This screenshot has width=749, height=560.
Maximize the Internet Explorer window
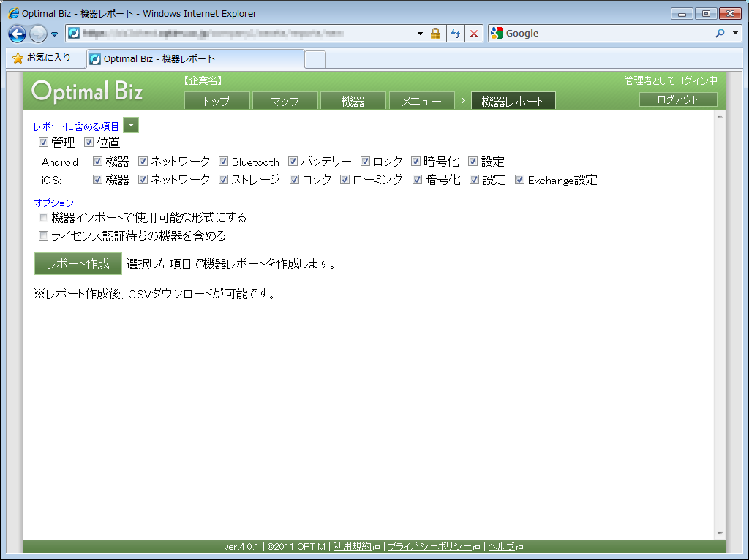coord(706,13)
